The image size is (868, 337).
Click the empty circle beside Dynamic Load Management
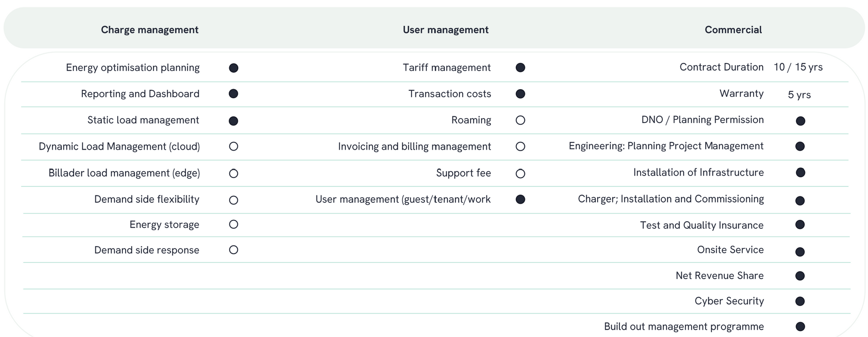[234, 147]
